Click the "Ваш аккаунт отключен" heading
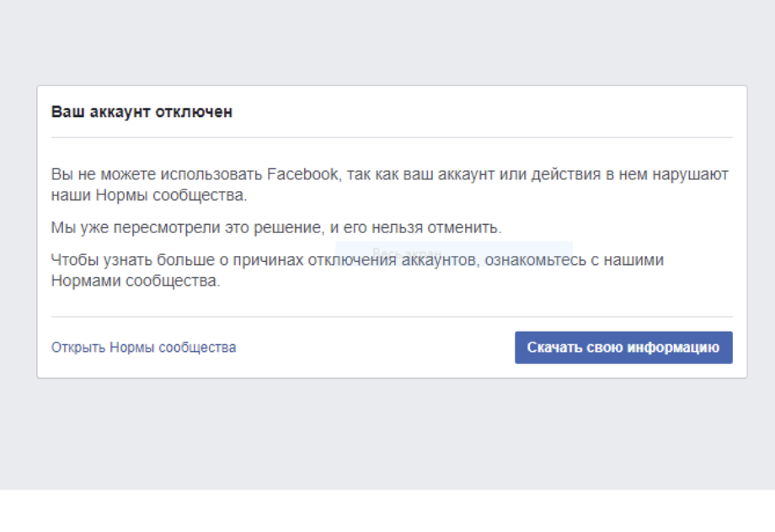Screen dimensions: 775x532 [142, 112]
